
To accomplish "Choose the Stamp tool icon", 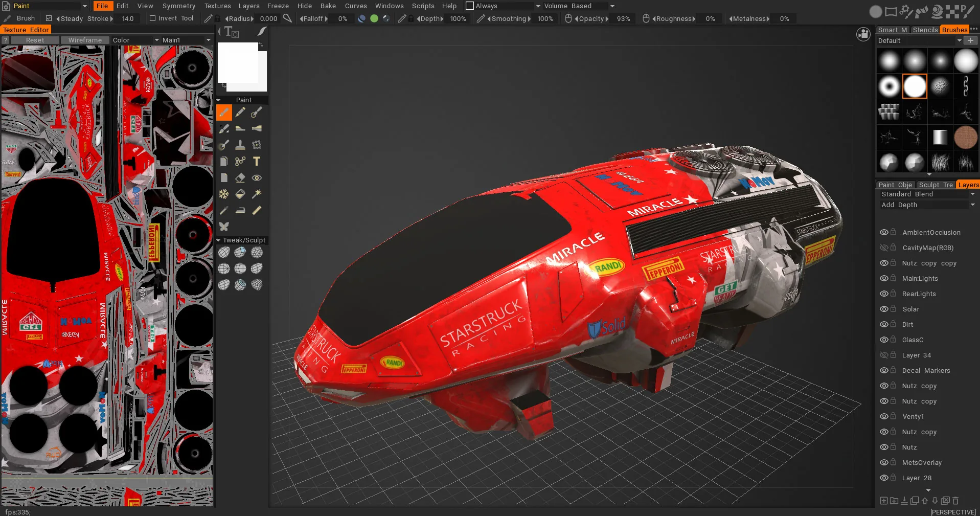I will (x=240, y=145).
